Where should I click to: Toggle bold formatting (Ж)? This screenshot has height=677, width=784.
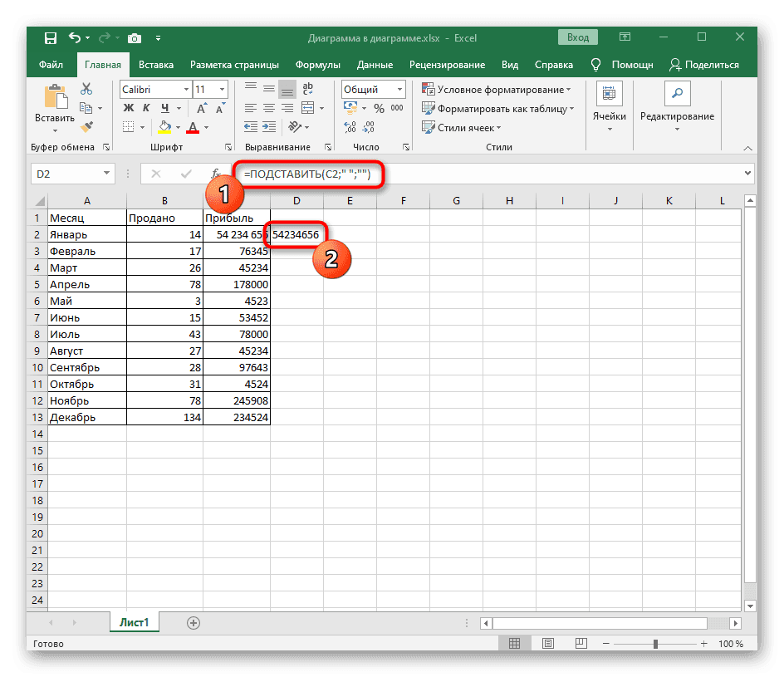coord(129,108)
